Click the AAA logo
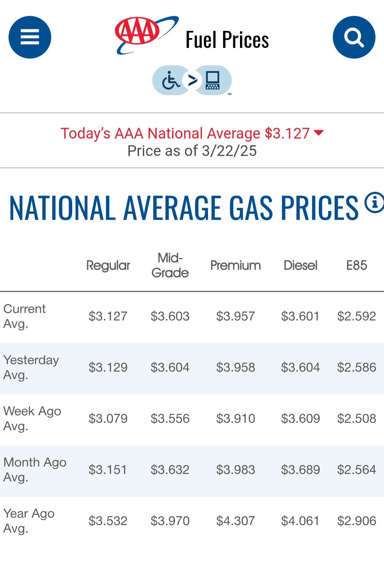 tap(145, 35)
